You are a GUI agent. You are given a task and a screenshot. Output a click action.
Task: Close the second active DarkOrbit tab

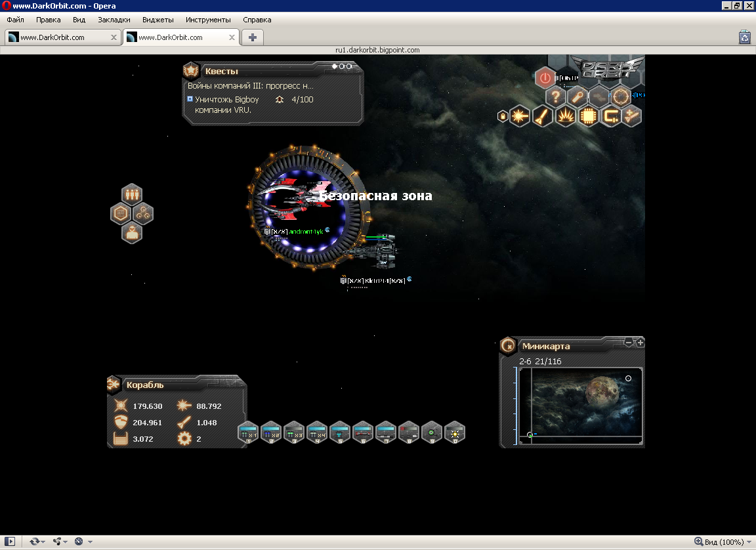[232, 37]
